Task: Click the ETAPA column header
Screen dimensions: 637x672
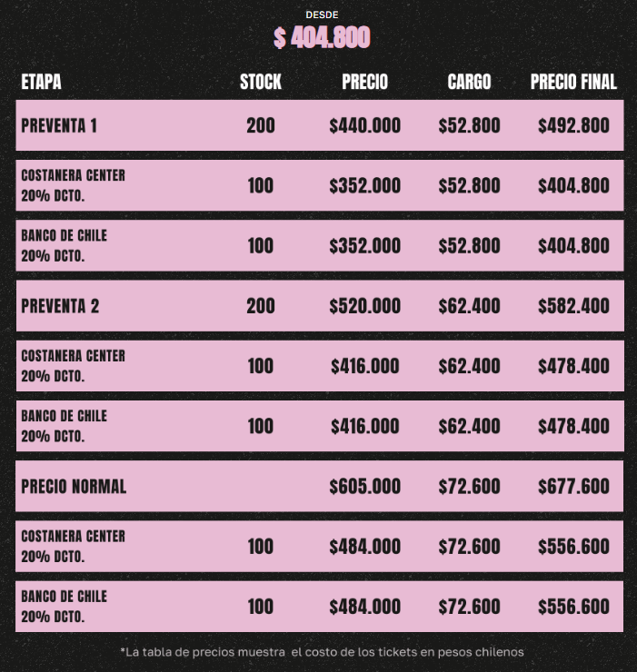Action: tap(41, 82)
